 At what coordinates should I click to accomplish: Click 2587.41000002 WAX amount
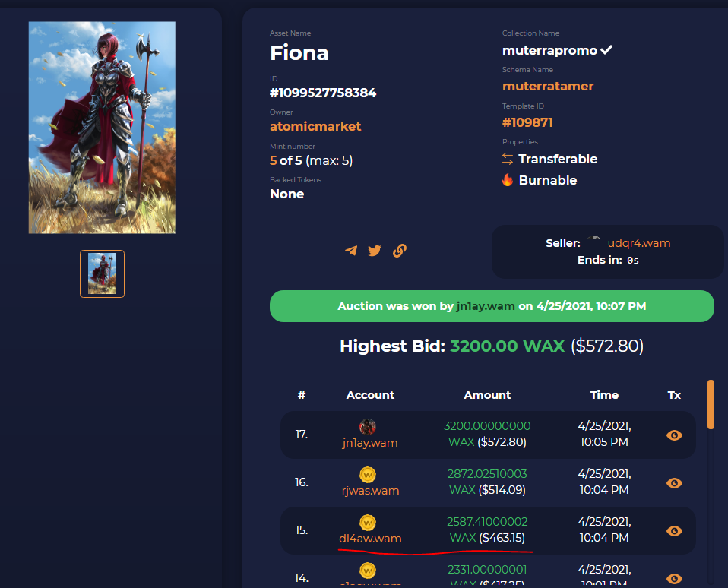tap(487, 530)
